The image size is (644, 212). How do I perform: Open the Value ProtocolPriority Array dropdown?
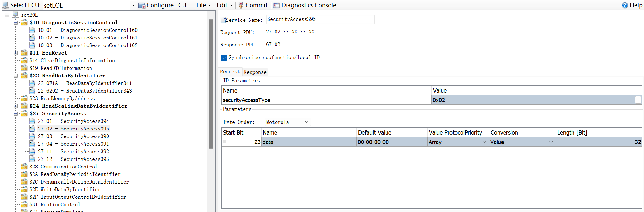[484, 142]
